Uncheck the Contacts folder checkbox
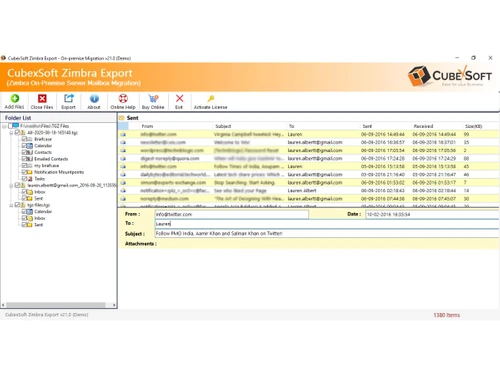500x375 pixels. (x=24, y=152)
